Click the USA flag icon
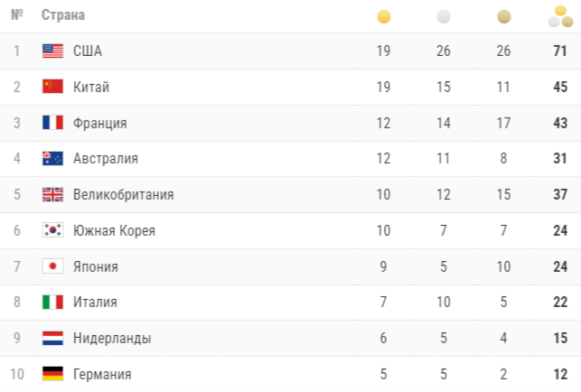The width and height of the screenshot is (581, 392). pos(52,51)
